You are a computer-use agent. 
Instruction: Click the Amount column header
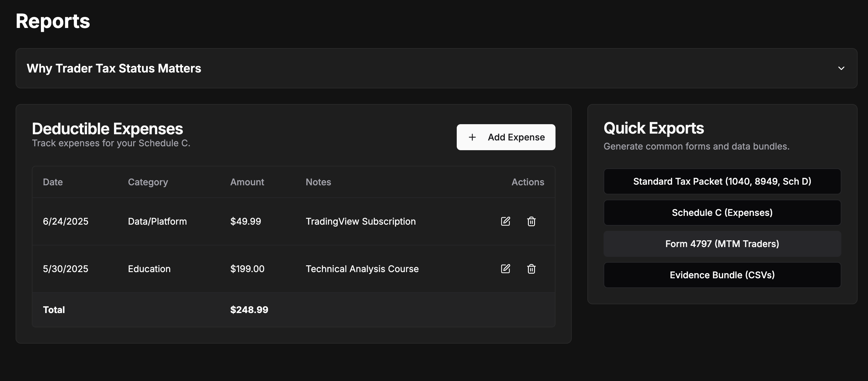tap(247, 182)
